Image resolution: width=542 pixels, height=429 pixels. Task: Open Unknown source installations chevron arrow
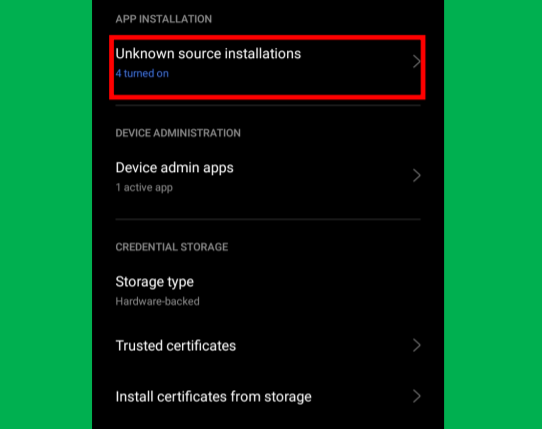tap(417, 62)
